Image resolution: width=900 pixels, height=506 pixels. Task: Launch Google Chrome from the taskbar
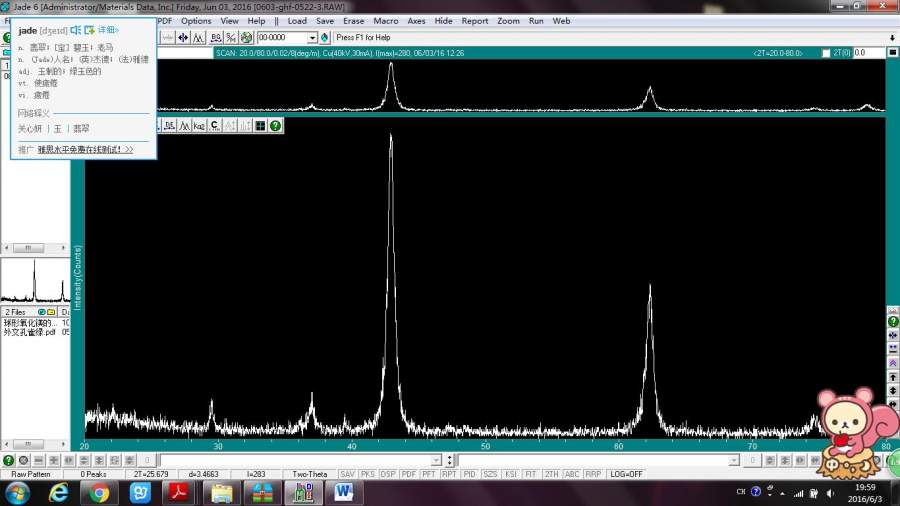click(x=99, y=492)
